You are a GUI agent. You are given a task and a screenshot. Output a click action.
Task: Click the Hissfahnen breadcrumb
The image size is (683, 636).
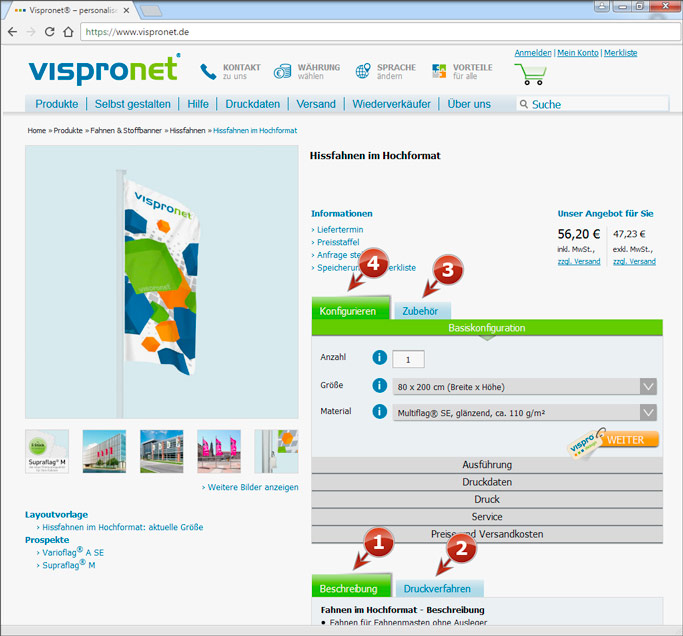pos(187,130)
